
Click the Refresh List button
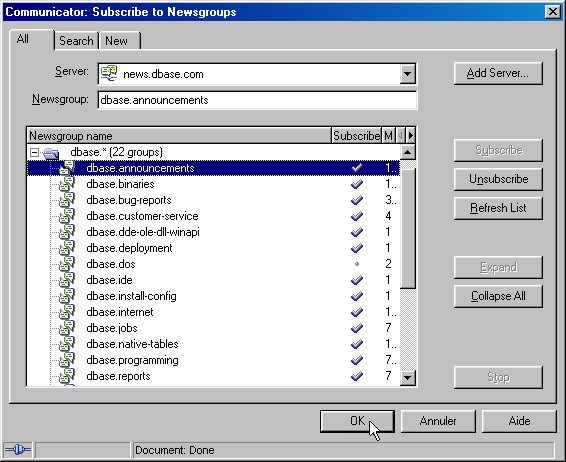pos(498,208)
